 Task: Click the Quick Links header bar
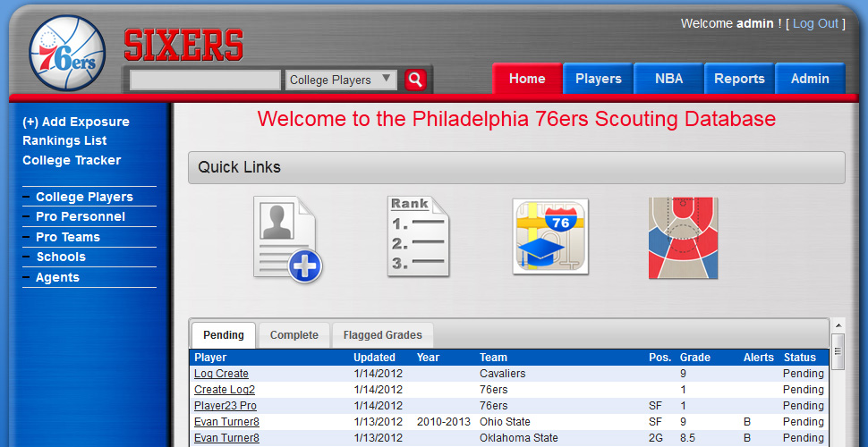point(516,168)
